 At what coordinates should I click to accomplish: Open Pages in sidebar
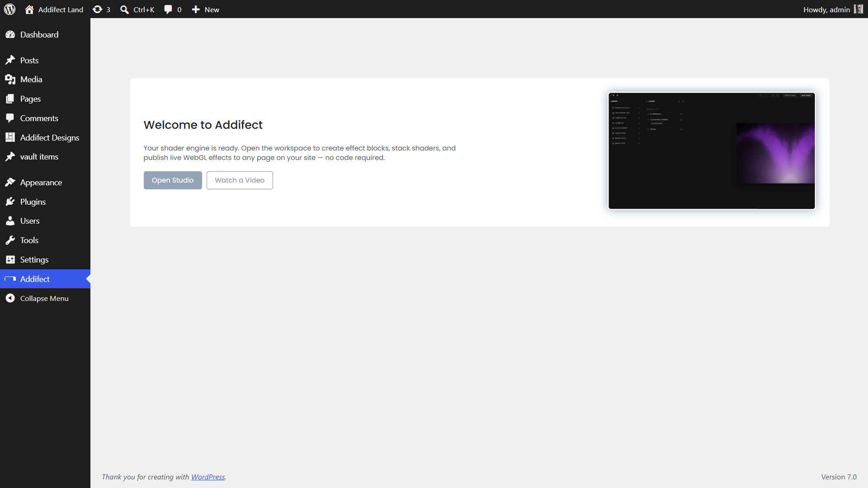pos(45,99)
